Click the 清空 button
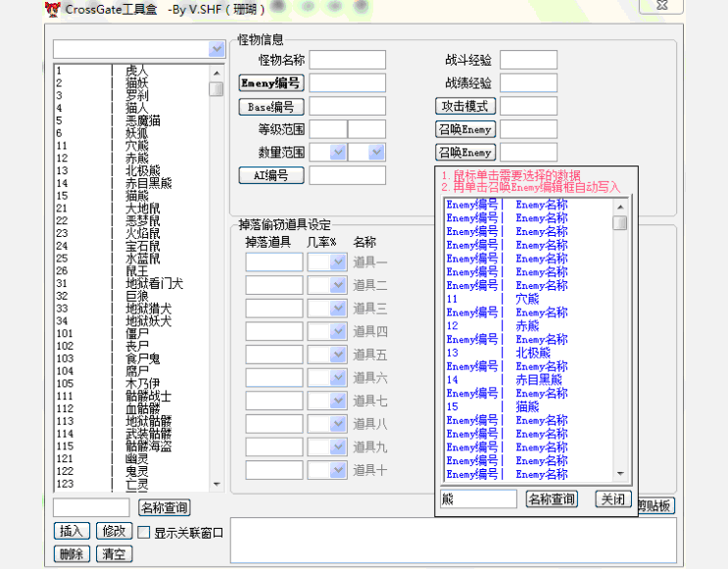728x569 pixels. pos(115,553)
